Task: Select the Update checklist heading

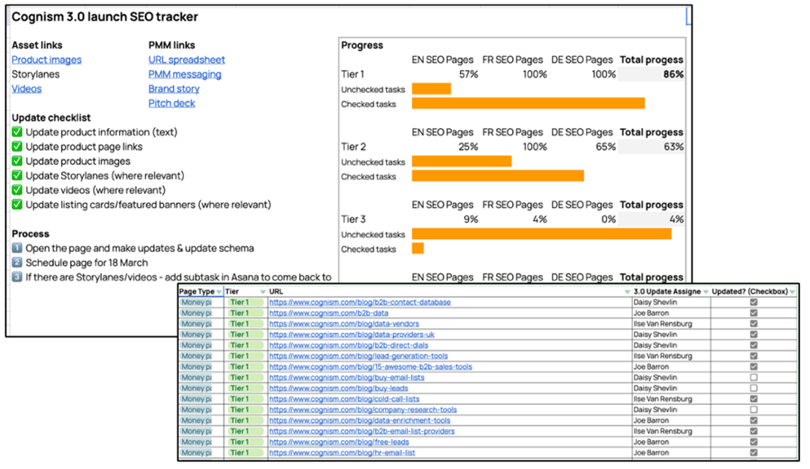Action: [x=51, y=118]
